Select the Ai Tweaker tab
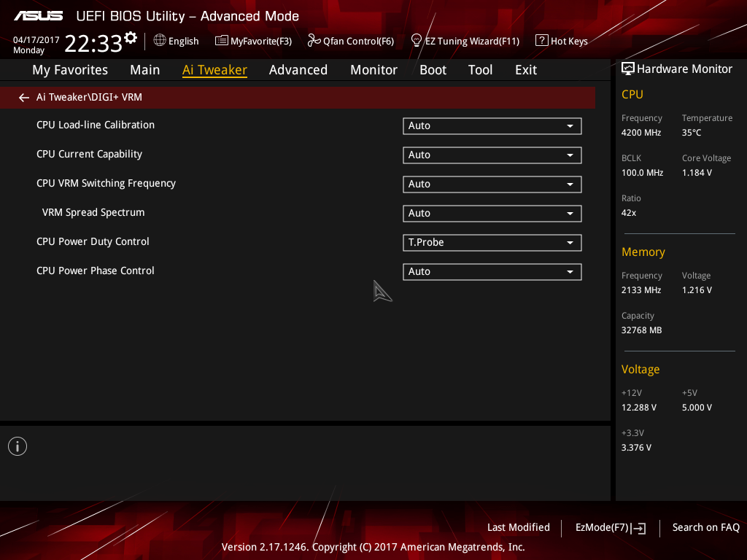747x560 pixels. pos(215,70)
